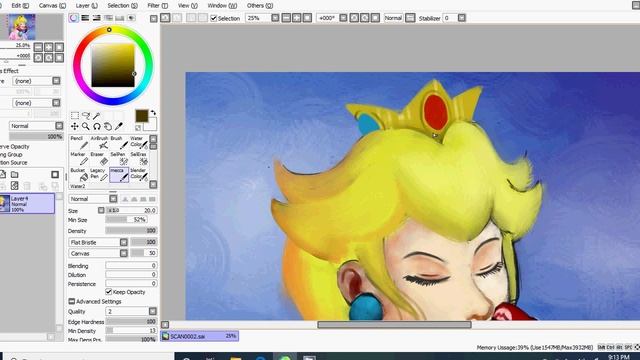
Task: Open the Flat Bristle brush shape dropdown
Action: [x=124, y=242]
